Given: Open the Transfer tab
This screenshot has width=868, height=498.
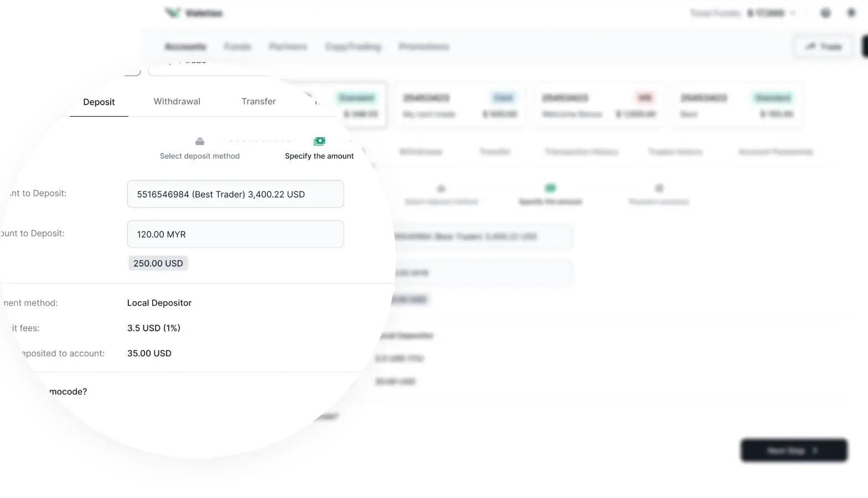Looking at the screenshot, I should [259, 101].
